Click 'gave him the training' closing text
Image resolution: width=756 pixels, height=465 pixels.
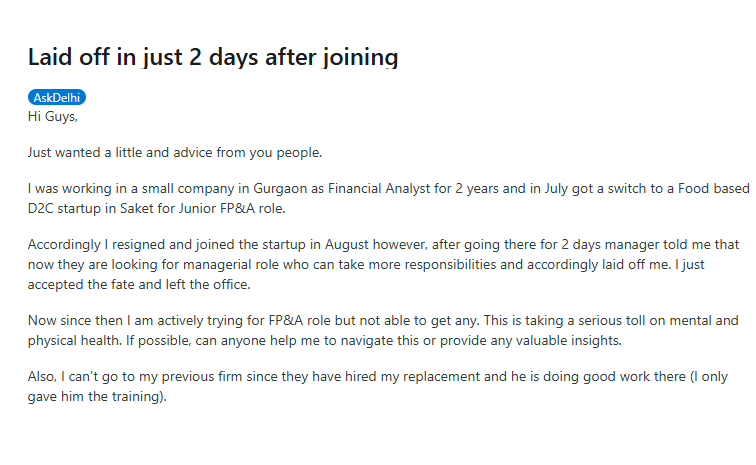(x=94, y=397)
